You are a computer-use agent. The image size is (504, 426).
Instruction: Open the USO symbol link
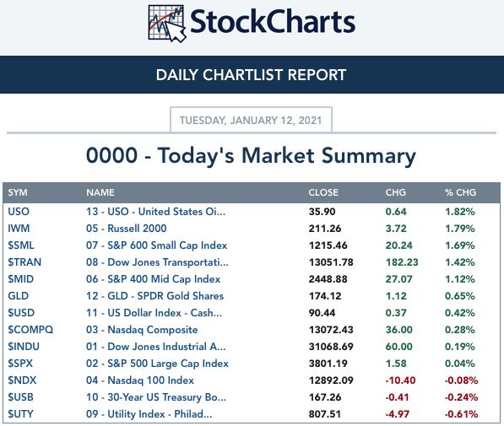(x=19, y=212)
